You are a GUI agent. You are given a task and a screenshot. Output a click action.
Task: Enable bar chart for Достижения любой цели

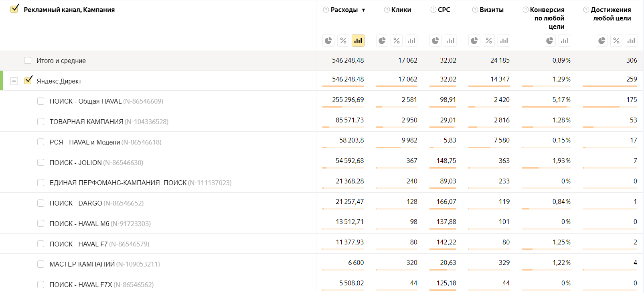point(631,41)
